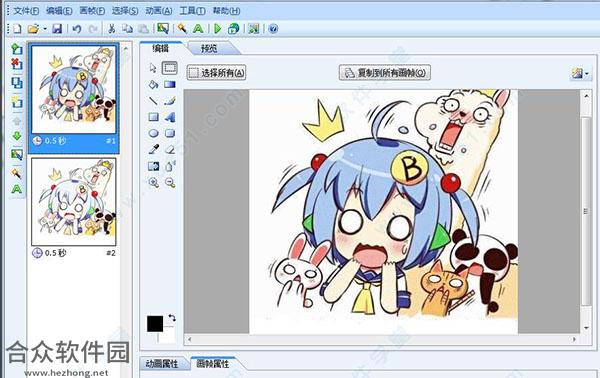Select the line drawing tool
This screenshot has width=600, height=378.
coord(153,101)
